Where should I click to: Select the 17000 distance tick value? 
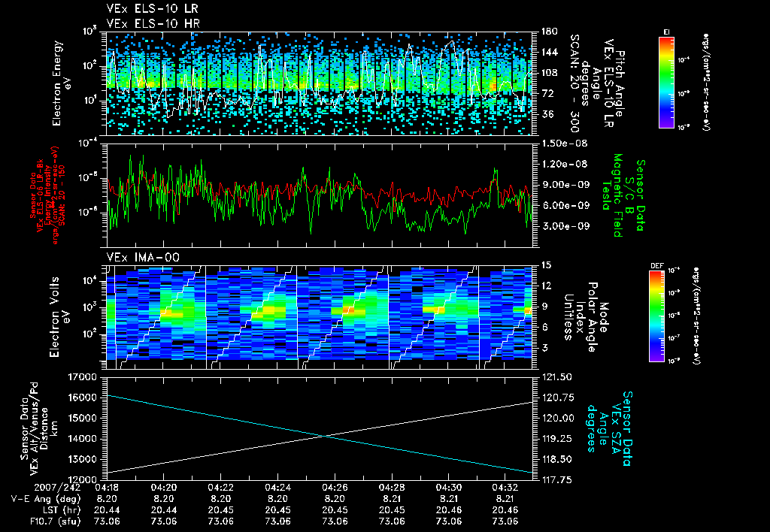(82, 377)
